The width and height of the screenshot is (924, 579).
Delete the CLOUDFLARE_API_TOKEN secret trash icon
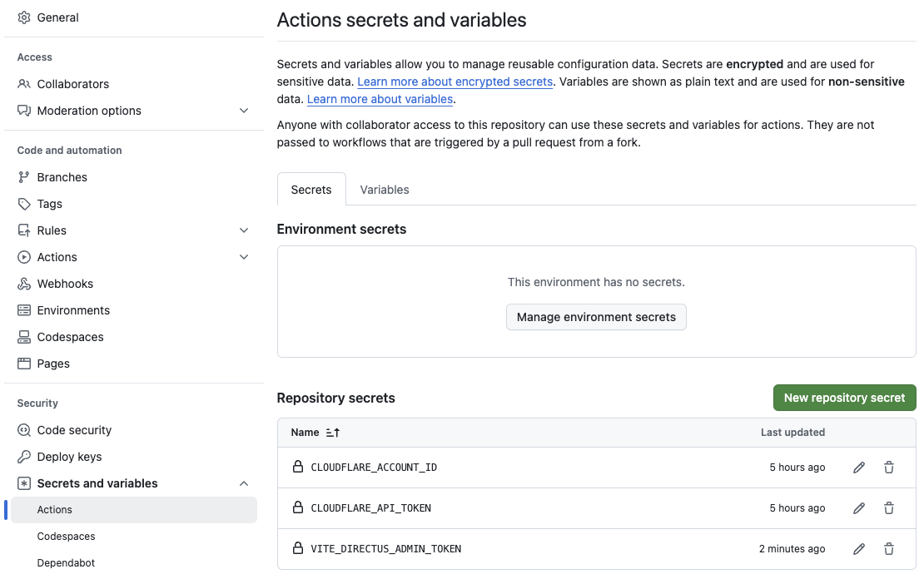(x=889, y=508)
